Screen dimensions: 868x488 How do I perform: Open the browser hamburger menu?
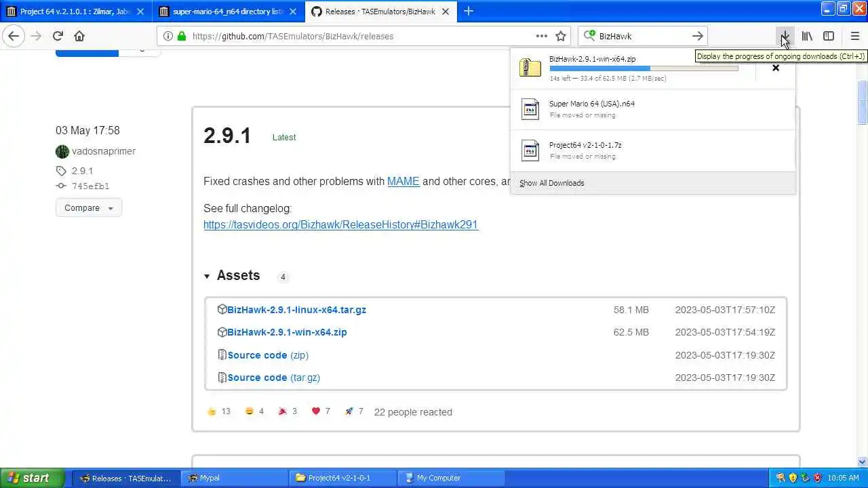point(854,36)
